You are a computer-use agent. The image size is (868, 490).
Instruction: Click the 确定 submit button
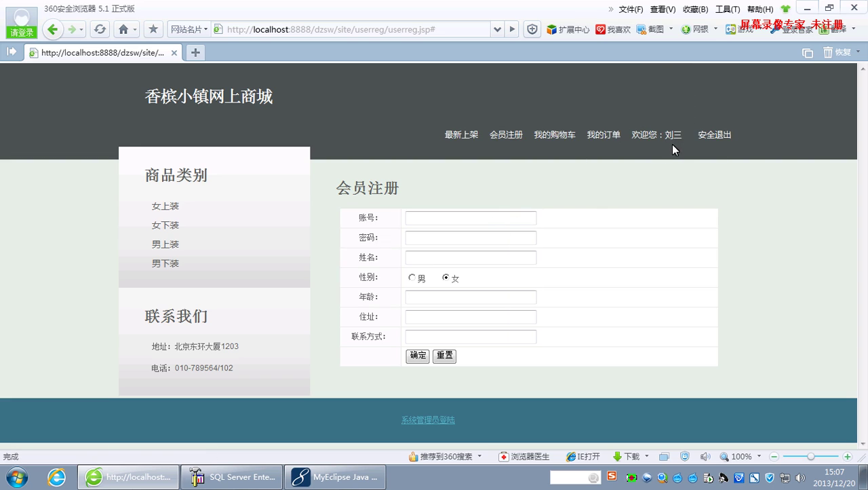(x=417, y=356)
